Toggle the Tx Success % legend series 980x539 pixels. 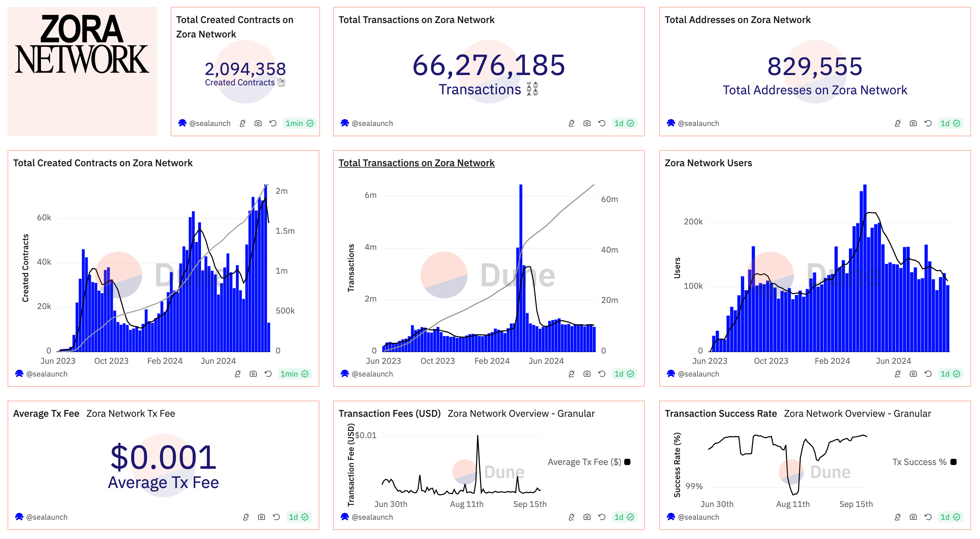[x=919, y=462]
